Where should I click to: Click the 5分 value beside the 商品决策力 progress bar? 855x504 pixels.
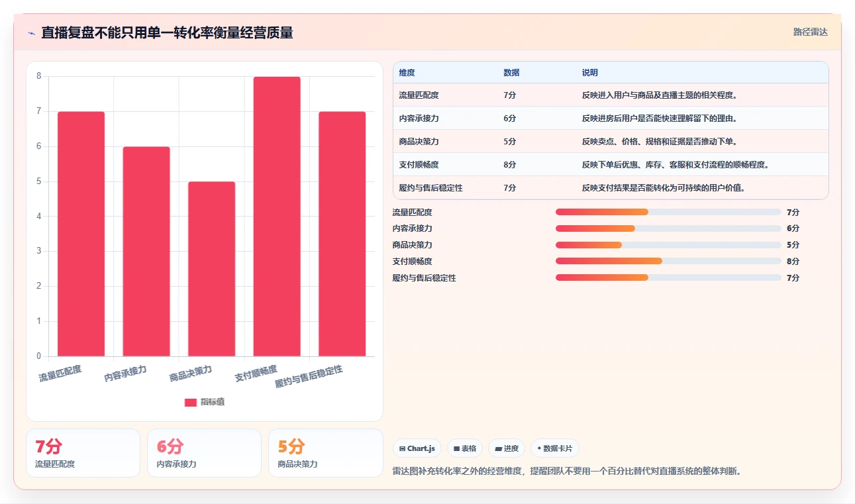pos(793,245)
